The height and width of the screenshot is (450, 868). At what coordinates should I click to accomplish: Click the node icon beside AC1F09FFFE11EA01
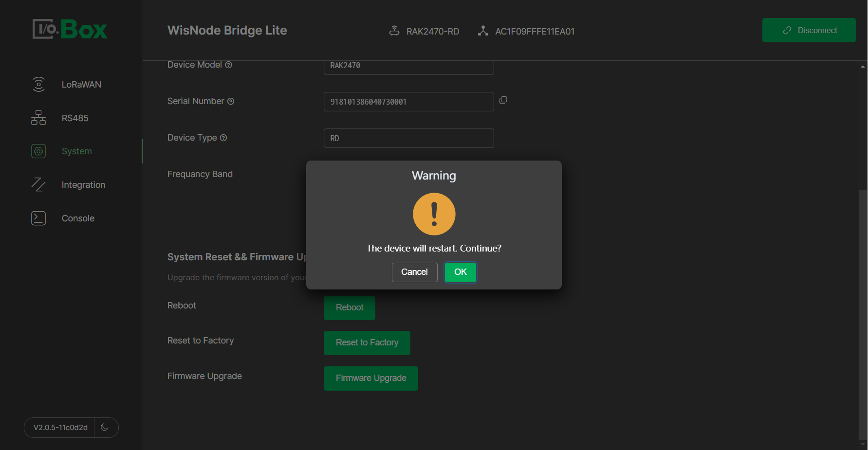pyautogui.click(x=483, y=31)
